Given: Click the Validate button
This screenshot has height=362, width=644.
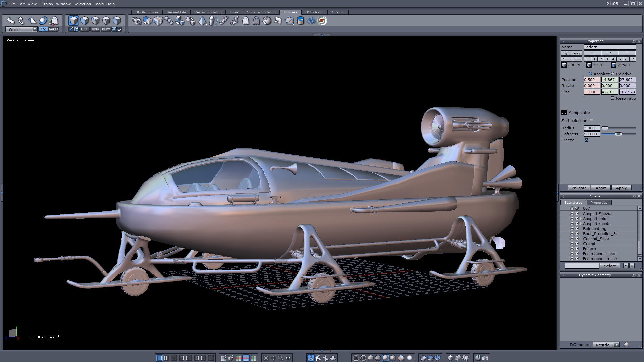Looking at the screenshot, I should (x=579, y=188).
